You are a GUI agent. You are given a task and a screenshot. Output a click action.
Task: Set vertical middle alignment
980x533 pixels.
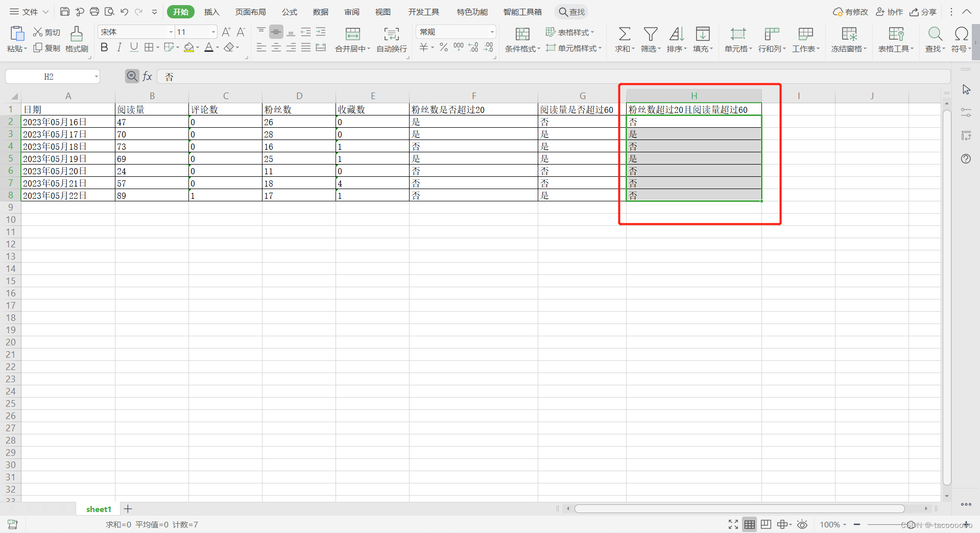(276, 32)
